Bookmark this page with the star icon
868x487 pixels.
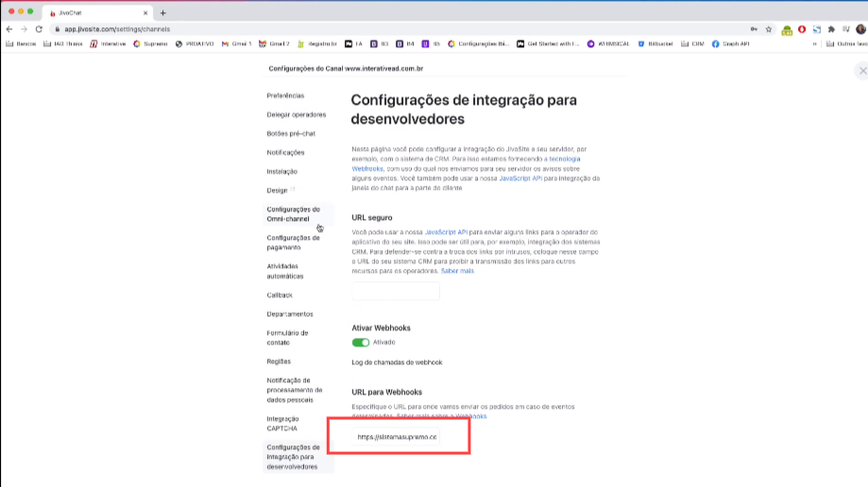[x=769, y=29]
